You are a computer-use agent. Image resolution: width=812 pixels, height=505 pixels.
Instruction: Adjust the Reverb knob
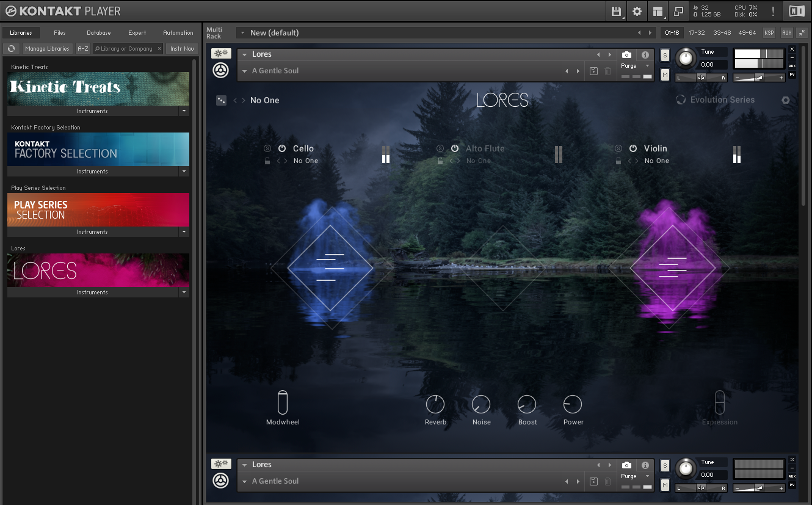tap(435, 404)
